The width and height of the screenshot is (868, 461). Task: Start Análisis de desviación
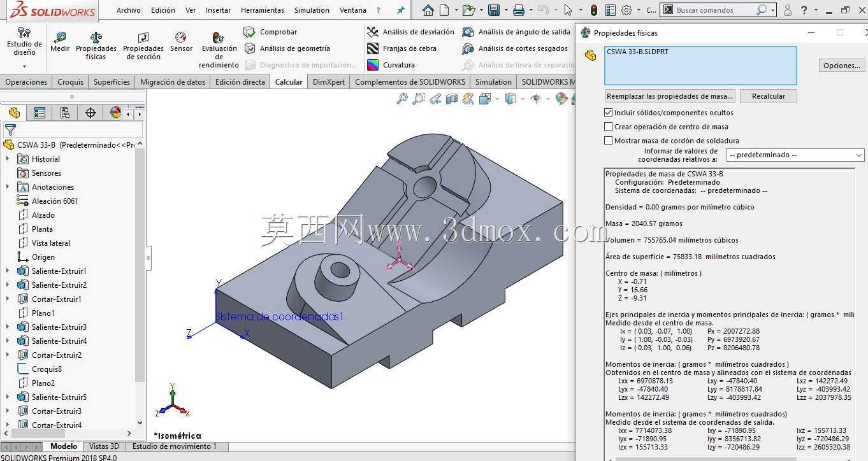click(x=410, y=32)
